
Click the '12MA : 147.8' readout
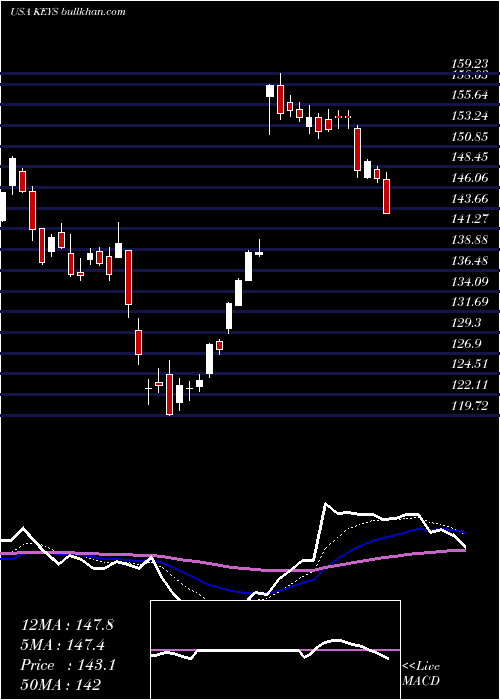pyautogui.click(x=67, y=625)
